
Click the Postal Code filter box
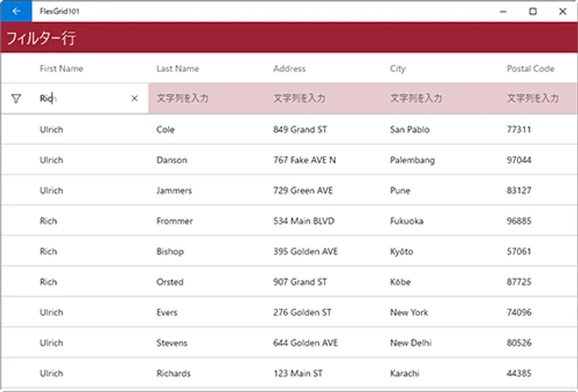(537, 99)
